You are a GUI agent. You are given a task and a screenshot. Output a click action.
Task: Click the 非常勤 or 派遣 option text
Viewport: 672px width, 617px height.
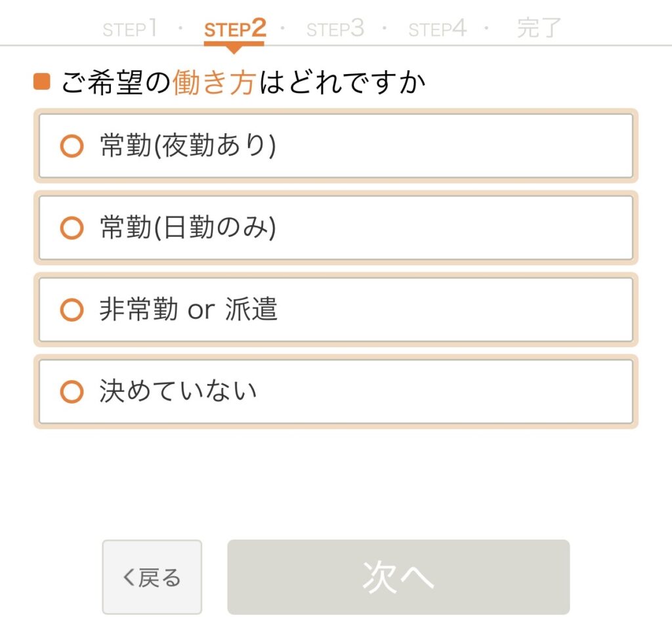(x=188, y=310)
